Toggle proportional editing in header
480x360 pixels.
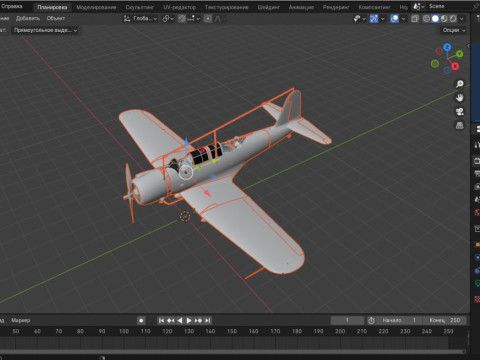(208, 19)
